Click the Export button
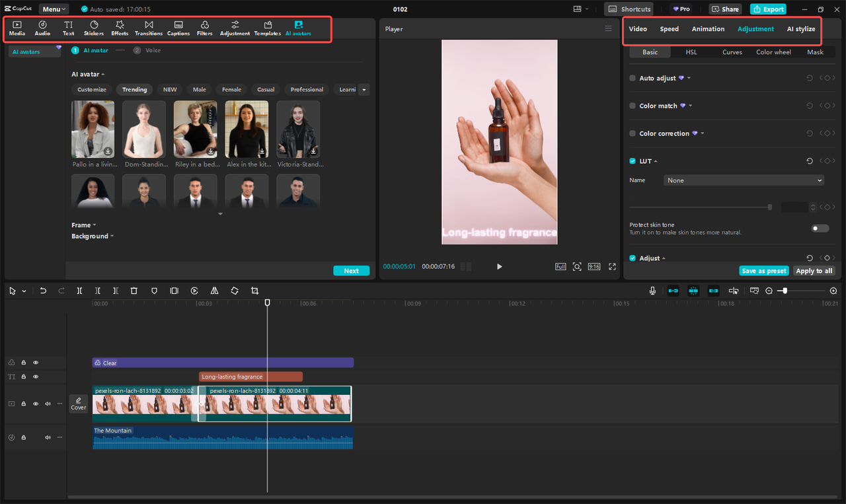This screenshot has height=504, width=846. [x=768, y=9]
